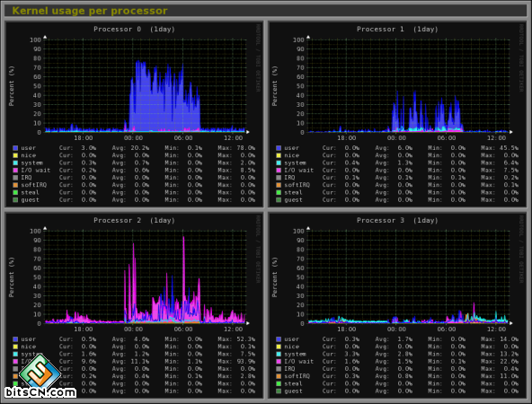
Task: Click the 06:00 time label on Processor 1 graph
Action: (446, 138)
